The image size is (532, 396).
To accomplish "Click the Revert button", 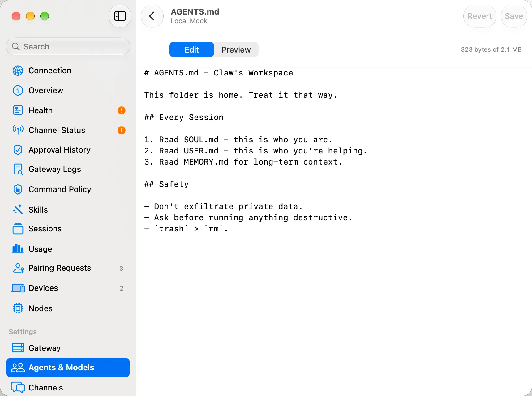I will point(480,16).
